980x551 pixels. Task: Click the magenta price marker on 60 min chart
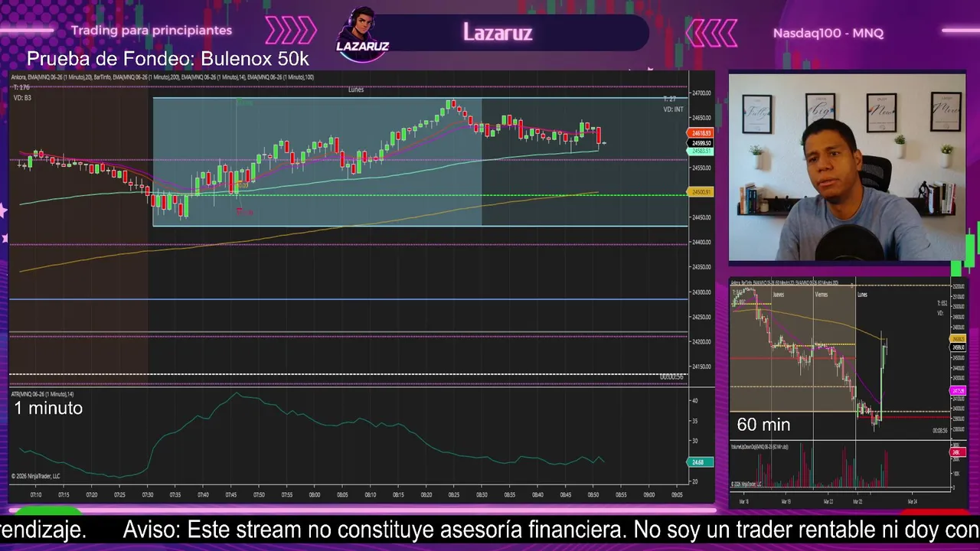[x=958, y=391]
